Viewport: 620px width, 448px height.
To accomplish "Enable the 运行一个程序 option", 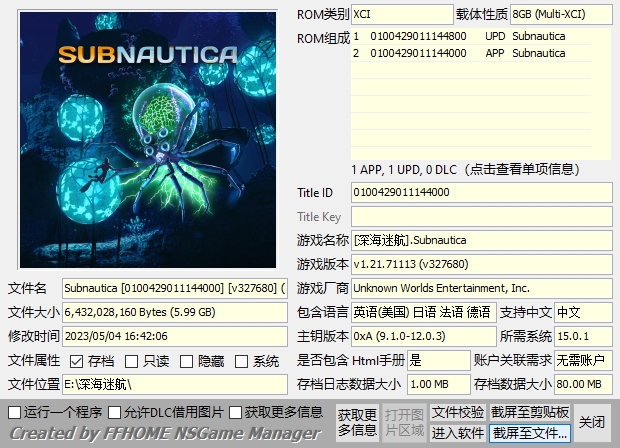I will 14,412.
